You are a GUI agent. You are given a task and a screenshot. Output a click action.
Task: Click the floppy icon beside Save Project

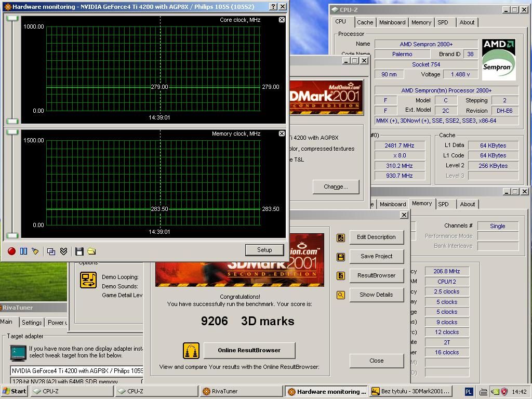[x=341, y=257]
